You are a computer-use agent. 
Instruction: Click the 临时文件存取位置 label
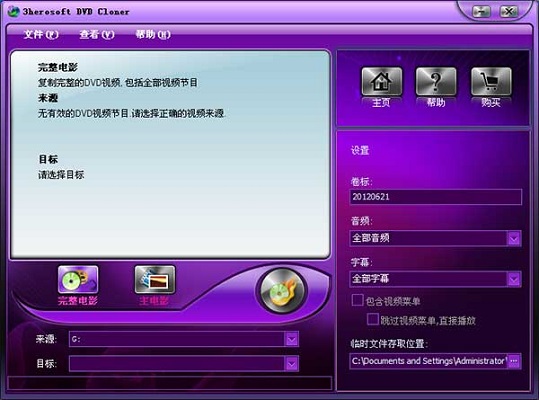click(x=389, y=343)
